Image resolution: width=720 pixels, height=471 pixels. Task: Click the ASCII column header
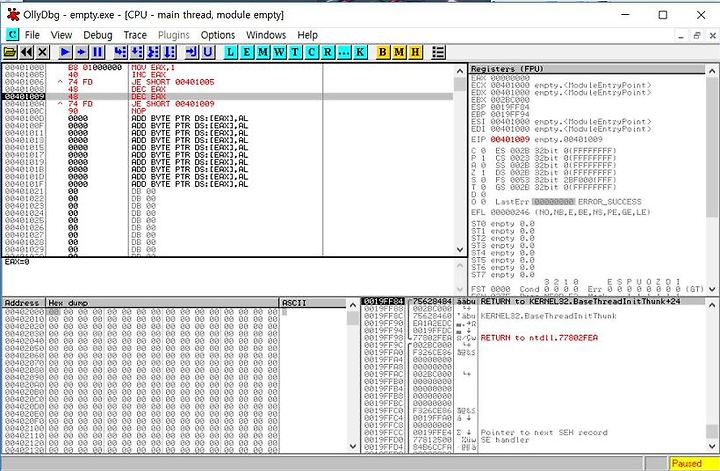pyautogui.click(x=313, y=303)
